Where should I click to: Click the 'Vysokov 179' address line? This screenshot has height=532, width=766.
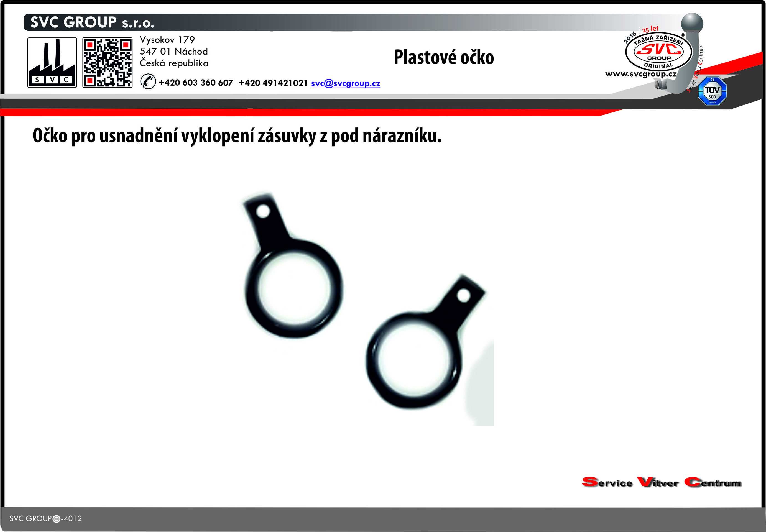(167, 40)
